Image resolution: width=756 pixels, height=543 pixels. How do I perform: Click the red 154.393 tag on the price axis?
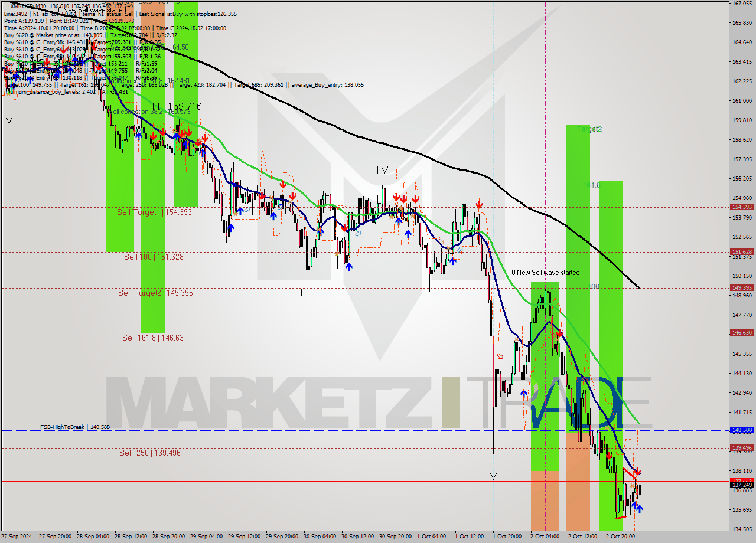point(742,207)
